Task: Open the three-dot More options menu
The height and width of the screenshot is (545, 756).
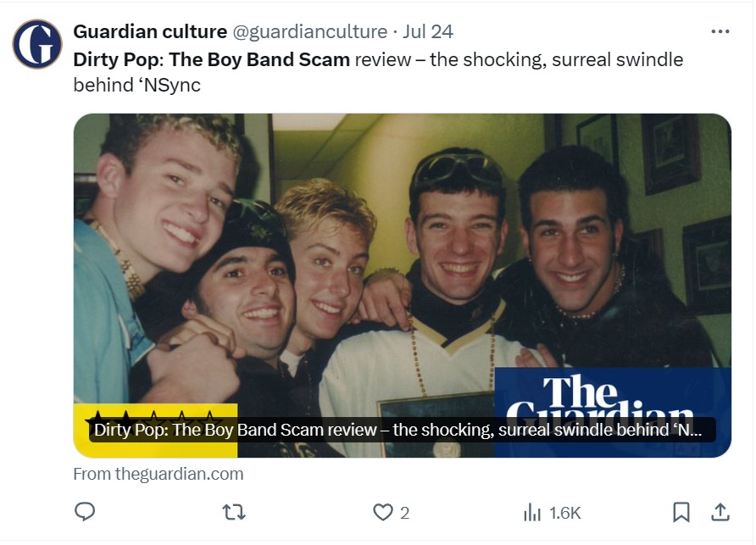Action: [720, 32]
